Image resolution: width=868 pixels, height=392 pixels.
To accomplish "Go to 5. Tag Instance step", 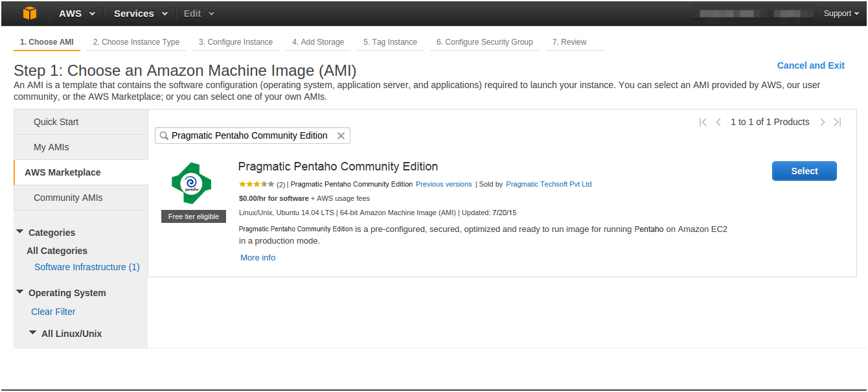I will point(390,42).
